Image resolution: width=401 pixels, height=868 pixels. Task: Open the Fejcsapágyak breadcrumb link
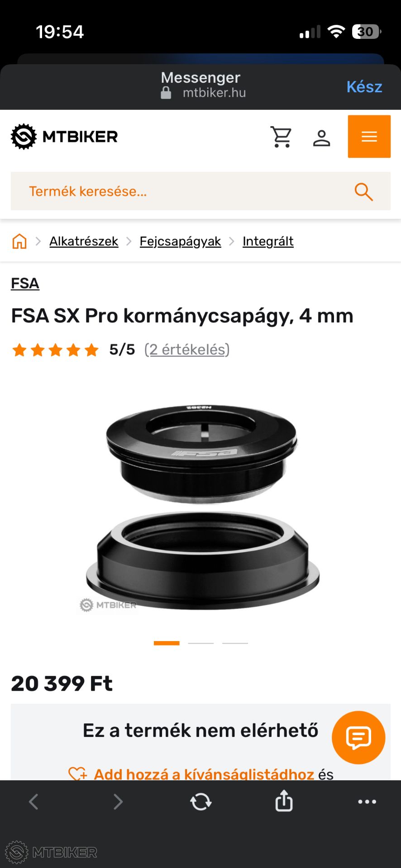coord(180,241)
